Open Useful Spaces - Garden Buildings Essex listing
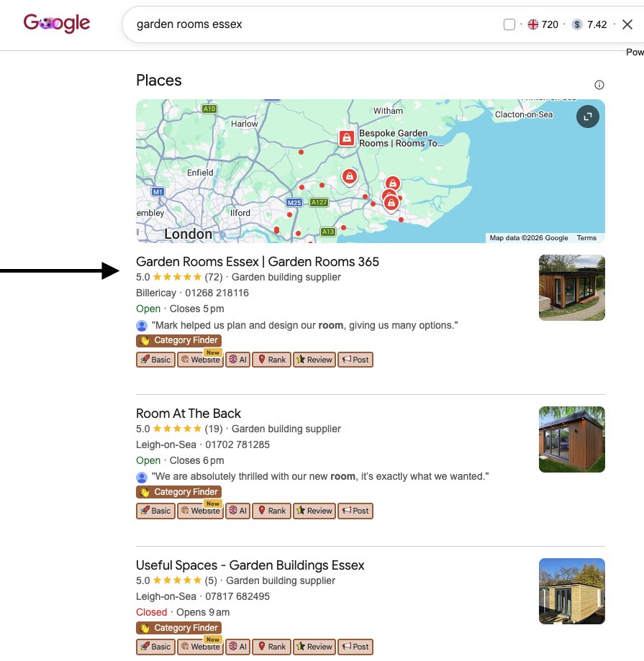Screen dimensions: 644x661 (250, 565)
